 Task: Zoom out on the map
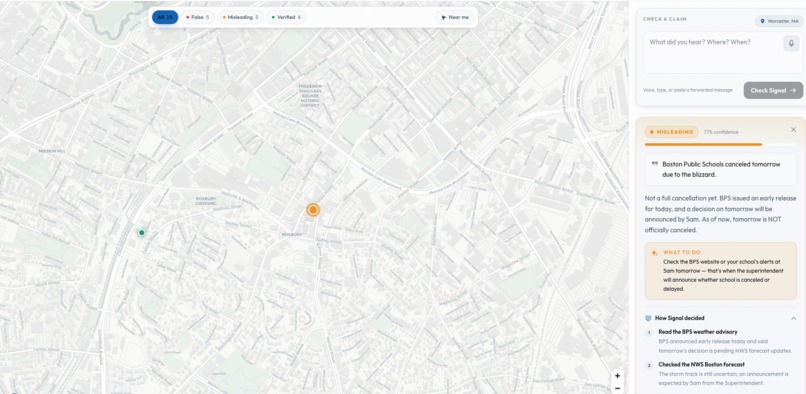(617, 388)
